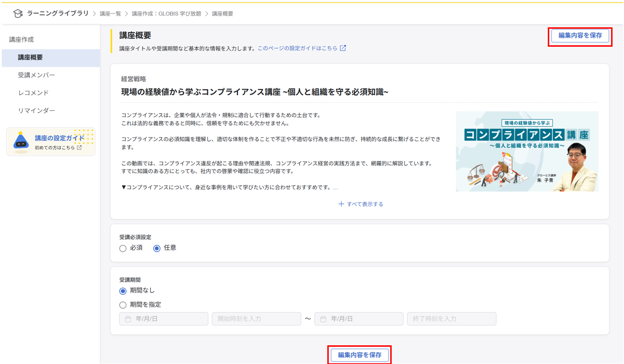Click the 開始時刻を入力 time field
The height and width of the screenshot is (364, 624).
click(x=256, y=319)
